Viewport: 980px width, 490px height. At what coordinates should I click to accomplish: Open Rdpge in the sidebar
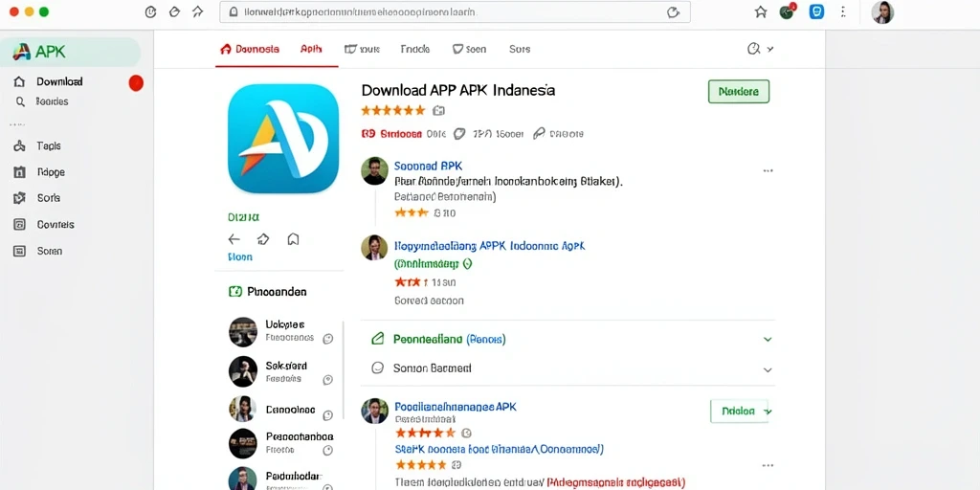click(x=50, y=172)
